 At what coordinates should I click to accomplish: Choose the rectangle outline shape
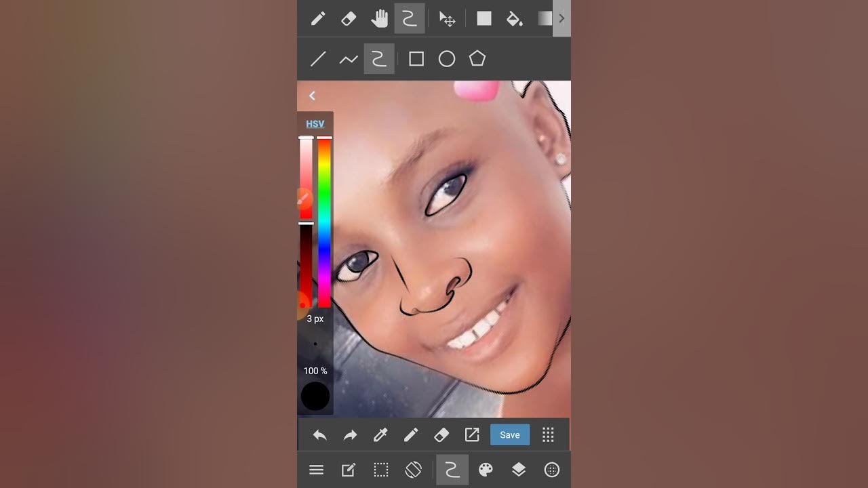click(416, 59)
